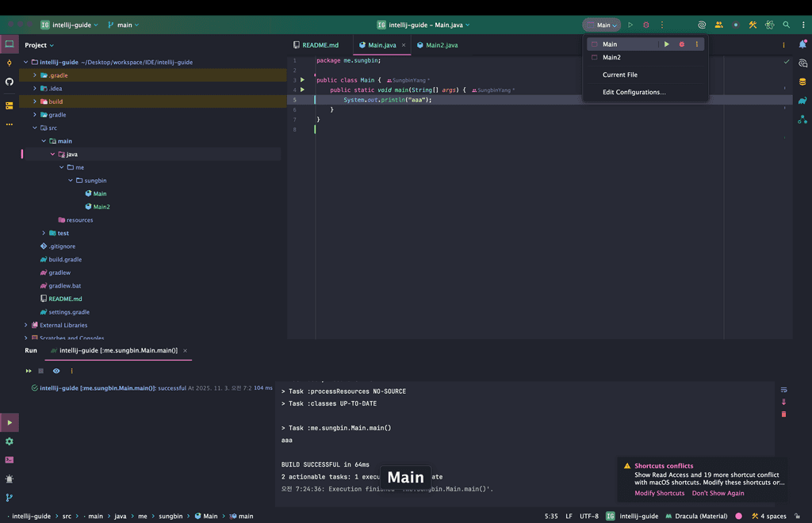The width and height of the screenshot is (812, 523).
Task: Toggle soft-wrap in the Run console
Action: [783, 390]
